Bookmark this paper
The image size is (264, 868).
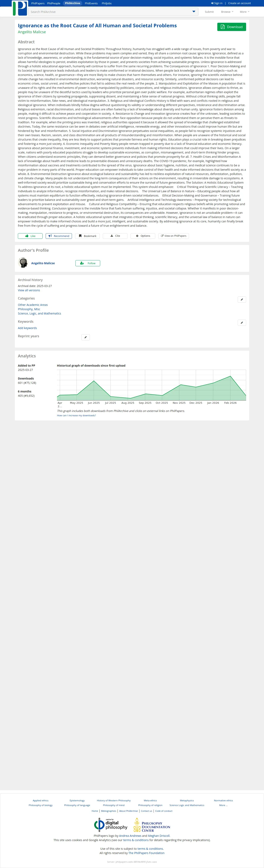(x=87, y=236)
